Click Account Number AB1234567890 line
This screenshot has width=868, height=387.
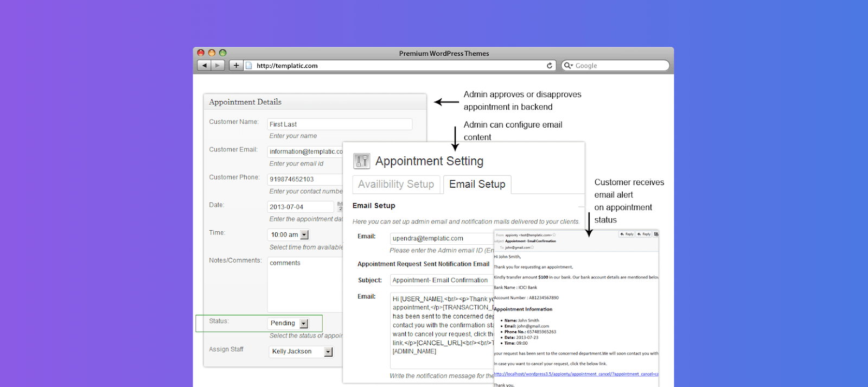pos(526,298)
